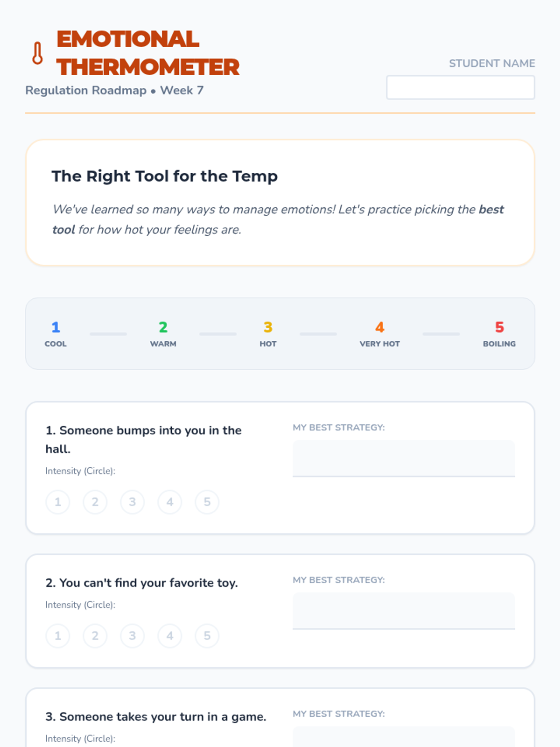
Task: Select the blue 1 Cool scale marker
Action: coord(56,334)
